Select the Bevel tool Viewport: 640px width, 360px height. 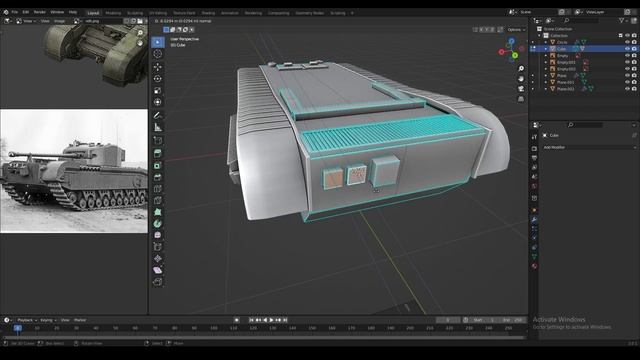pyautogui.click(x=158, y=177)
